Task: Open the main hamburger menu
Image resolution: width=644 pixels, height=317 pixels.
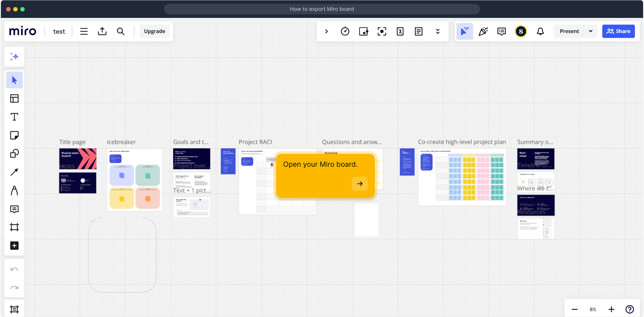Action: pyautogui.click(x=84, y=31)
